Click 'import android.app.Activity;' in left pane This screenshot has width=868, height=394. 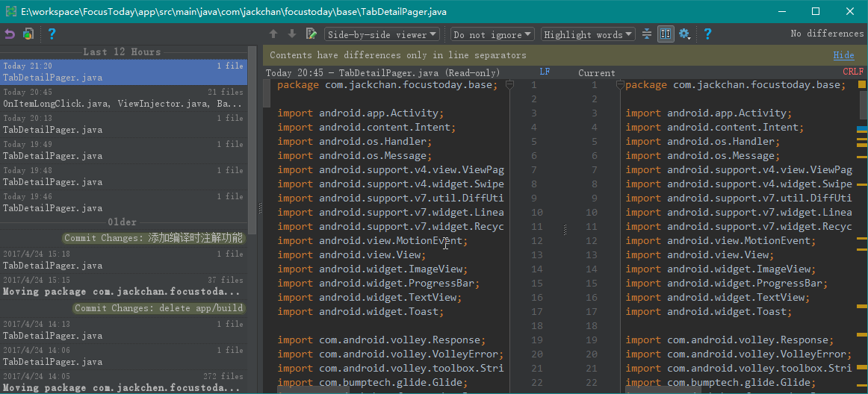360,113
